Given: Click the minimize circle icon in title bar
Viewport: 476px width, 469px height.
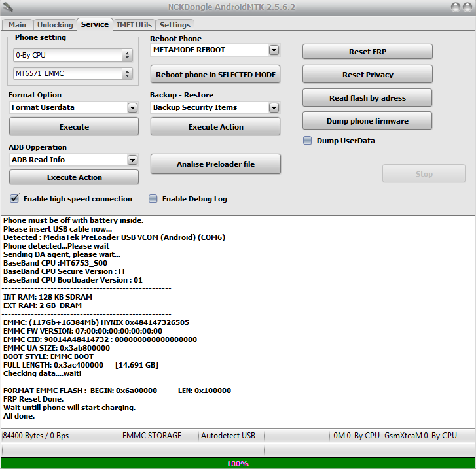Looking at the screenshot, I should tap(455, 7).
